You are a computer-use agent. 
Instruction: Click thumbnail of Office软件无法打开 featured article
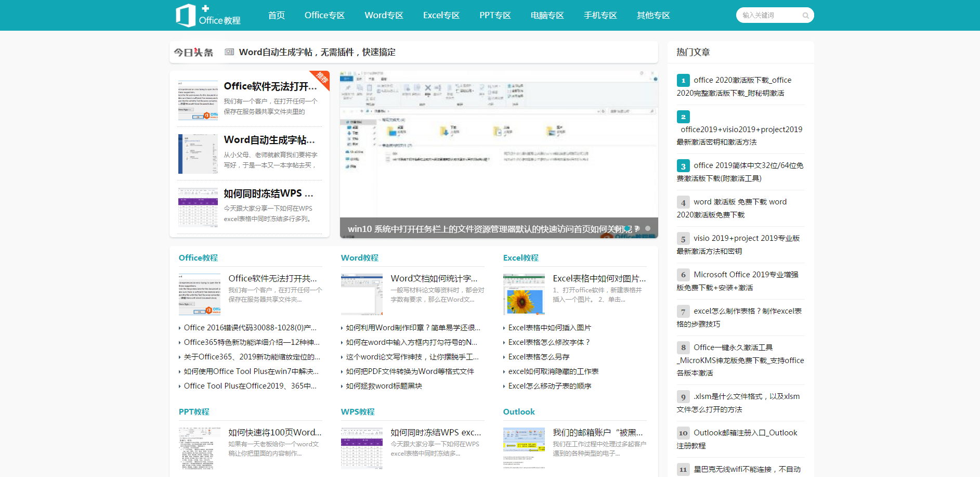tap(198, 100)
